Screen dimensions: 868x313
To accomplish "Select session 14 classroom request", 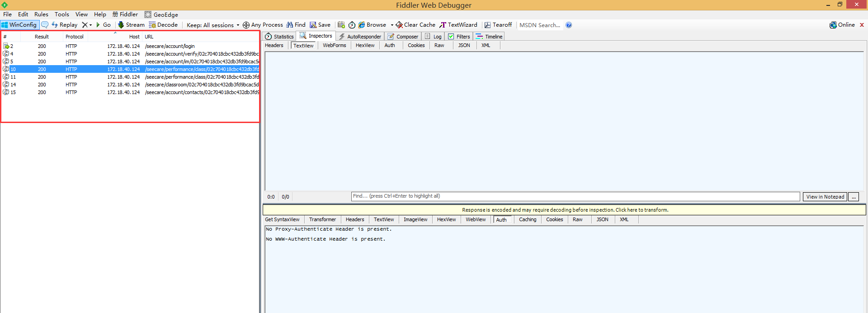I will (x=130, y=85).
